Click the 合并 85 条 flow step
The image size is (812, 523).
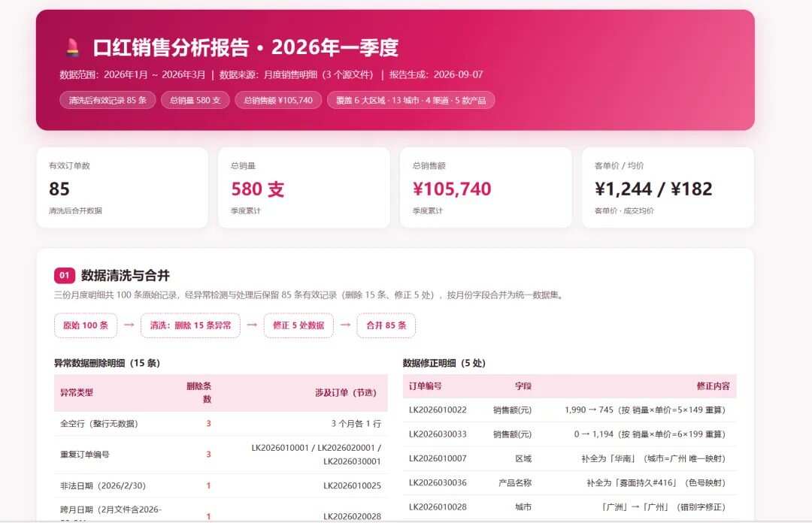tap(386, 325)
